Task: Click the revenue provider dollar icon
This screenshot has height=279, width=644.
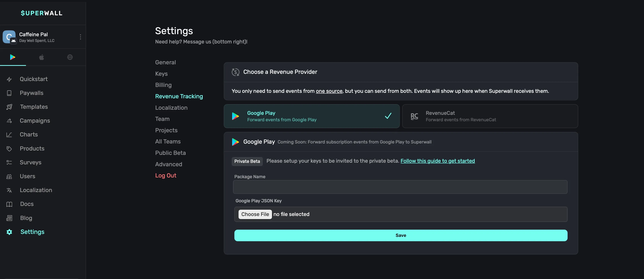Action: (x=236, y=72)
